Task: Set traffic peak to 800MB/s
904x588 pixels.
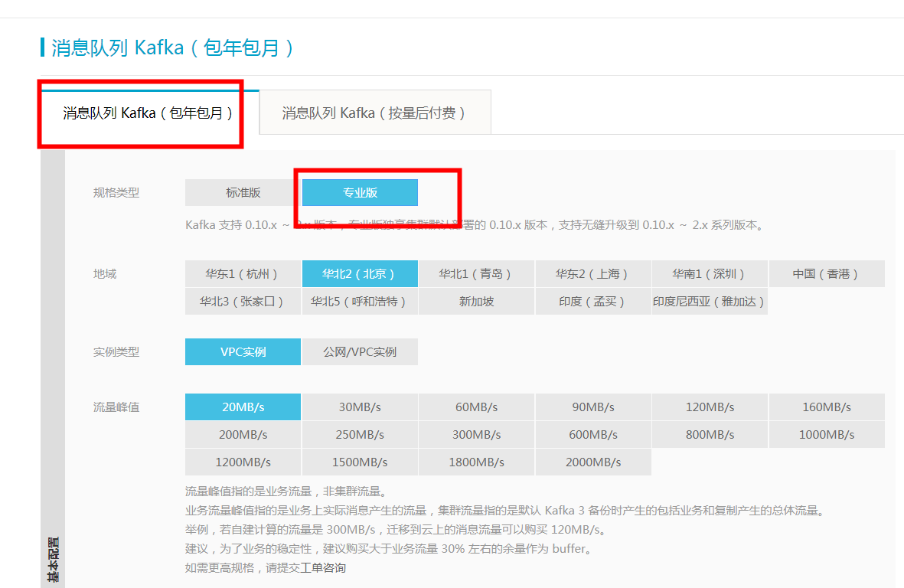Action: click(x=710, y=435)
